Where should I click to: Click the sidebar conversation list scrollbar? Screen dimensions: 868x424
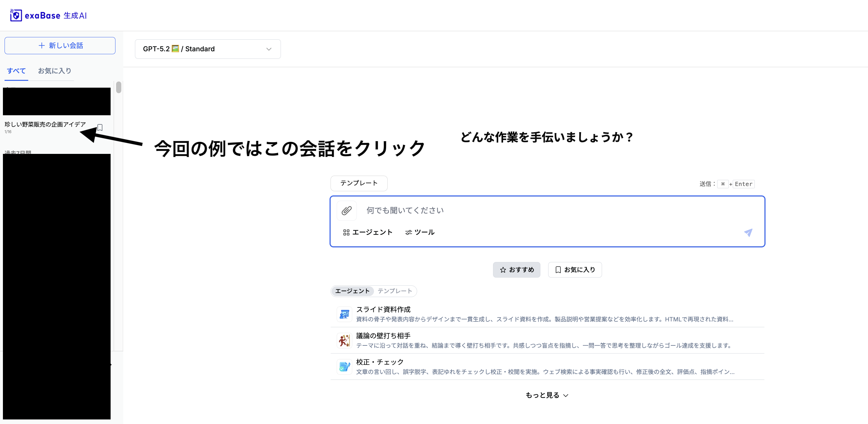119,87
